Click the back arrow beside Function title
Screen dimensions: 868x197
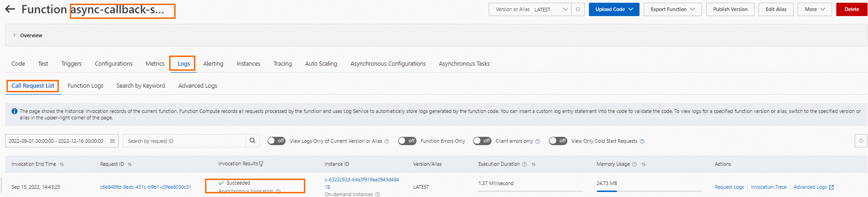point(10,9)
